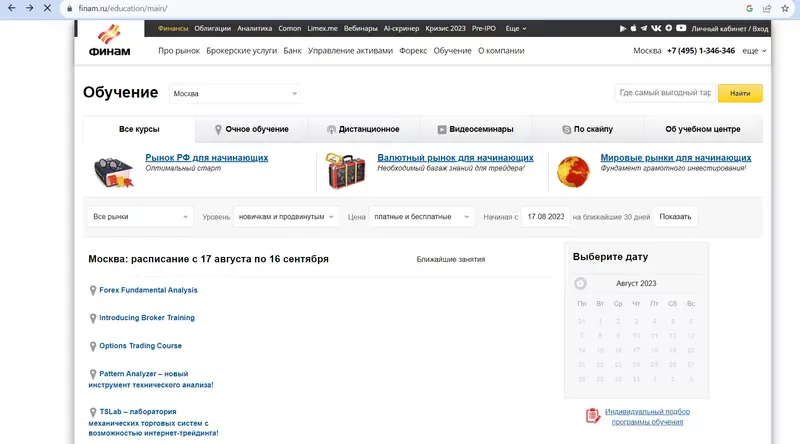Switch to По скайпу tab
Viewport: 800px width, 444px height.
pyautogui.click(x=587, y=129)
